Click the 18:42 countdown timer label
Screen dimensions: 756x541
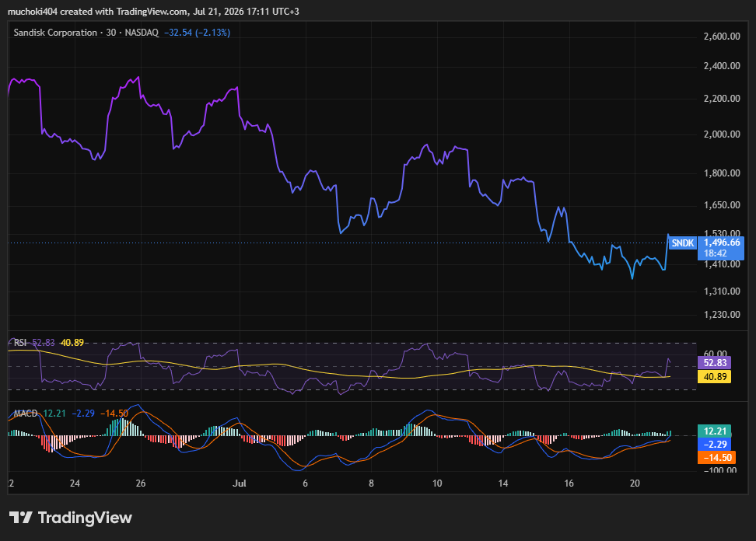(x=715, y=253)
